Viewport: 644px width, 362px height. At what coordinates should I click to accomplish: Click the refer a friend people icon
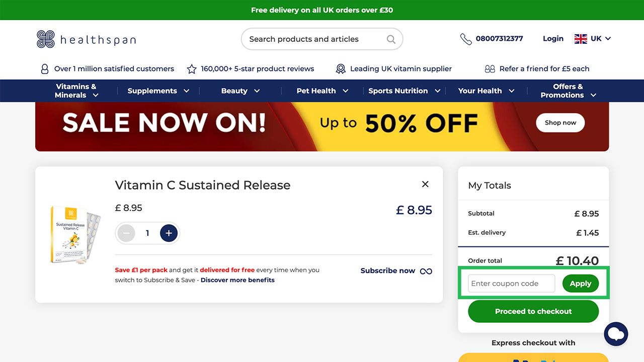pos(490,69)
